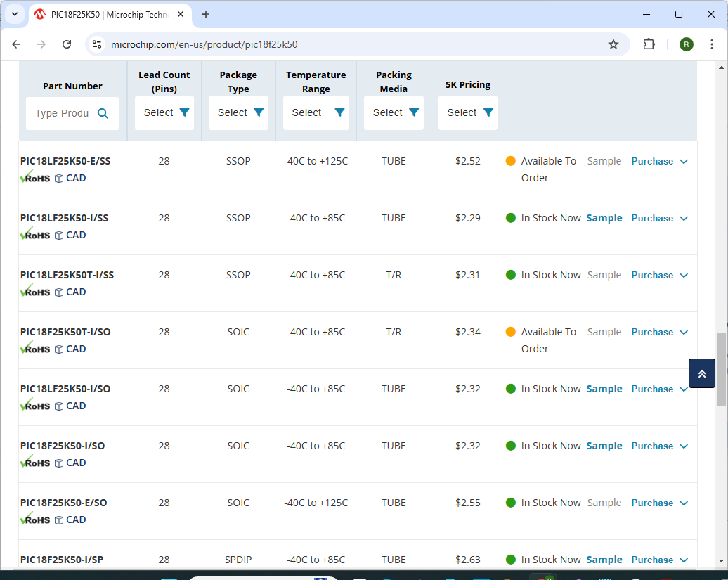Open a new browser tab
The image size is (728, 580).
tap(206, 14)
